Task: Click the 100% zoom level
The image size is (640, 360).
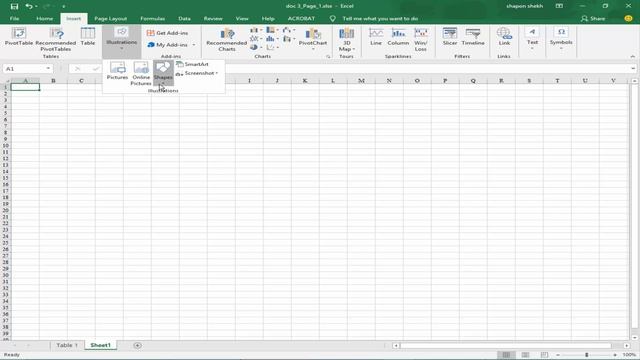Action: click(x=629, y=355)
